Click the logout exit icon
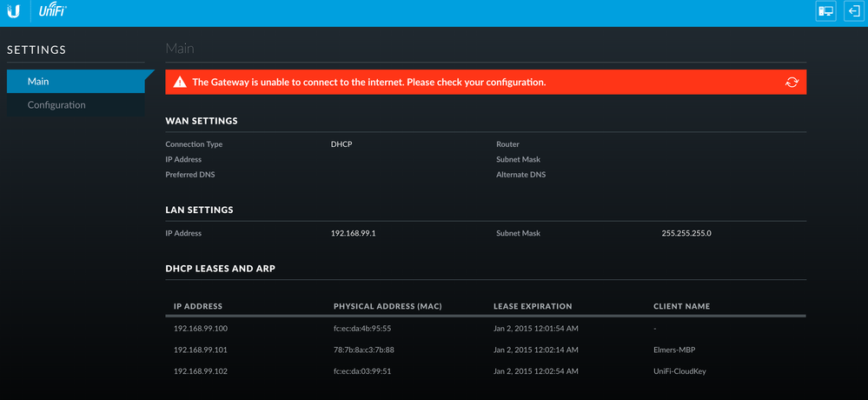The image size is (868, 400). (854, 11)
